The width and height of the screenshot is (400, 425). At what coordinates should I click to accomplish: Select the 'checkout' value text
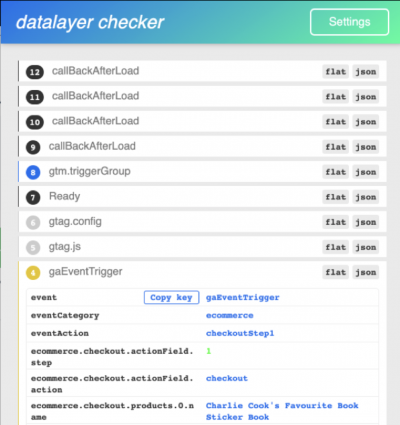coord(227,378)
